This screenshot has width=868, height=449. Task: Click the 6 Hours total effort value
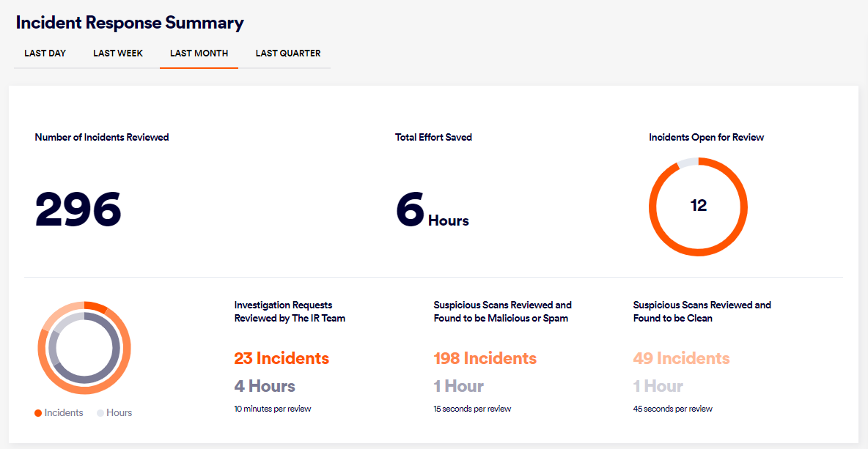coord(431,211)
